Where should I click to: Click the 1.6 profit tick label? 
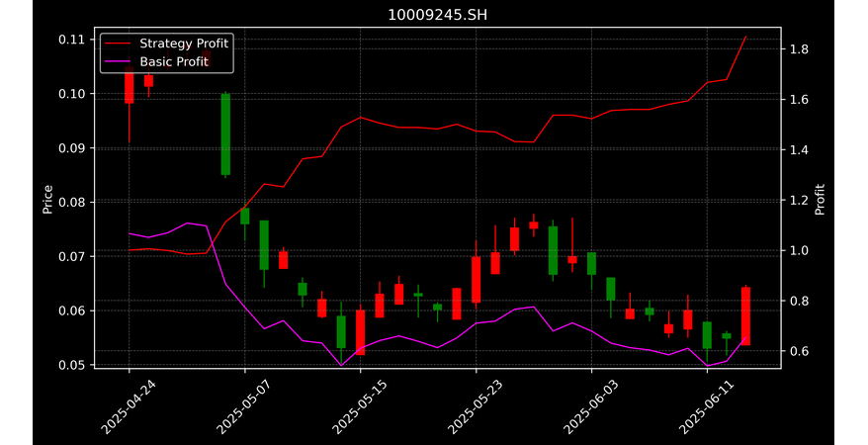pos(799,100)
